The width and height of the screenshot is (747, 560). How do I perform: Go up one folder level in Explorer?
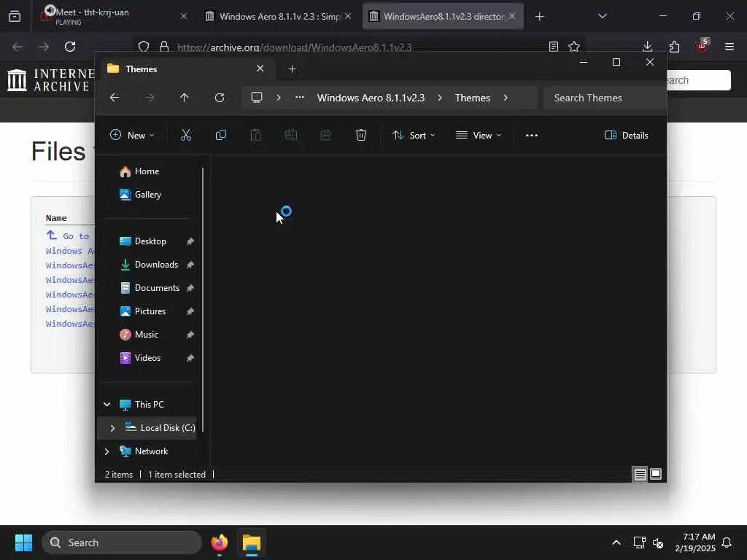coord(185,98)
